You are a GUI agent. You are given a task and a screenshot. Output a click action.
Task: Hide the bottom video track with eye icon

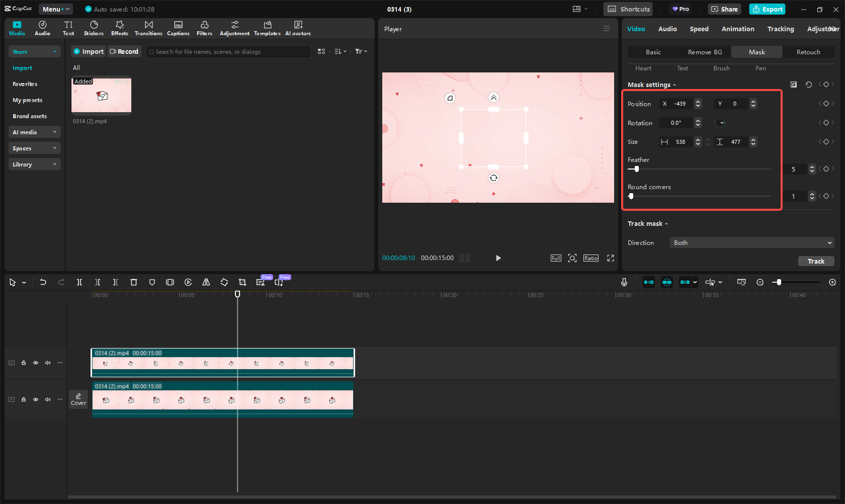tap(36, 399)
